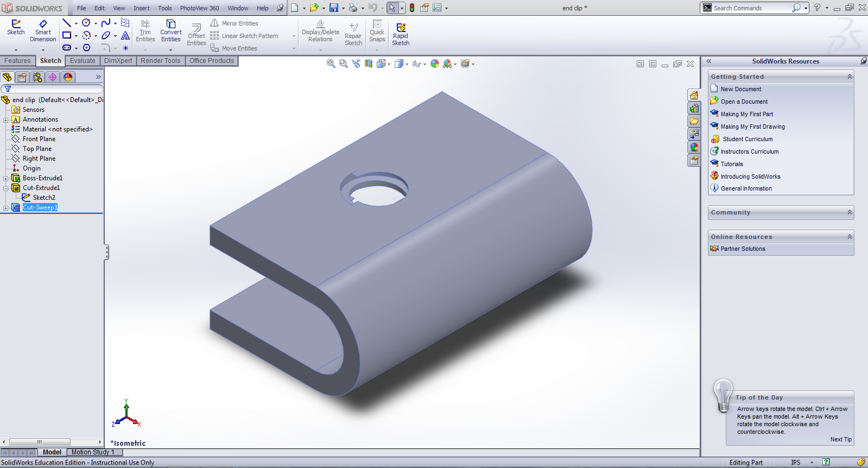Click the Edit Appearance color ball
Screen dimensions: 868x468
click(435, 64)
